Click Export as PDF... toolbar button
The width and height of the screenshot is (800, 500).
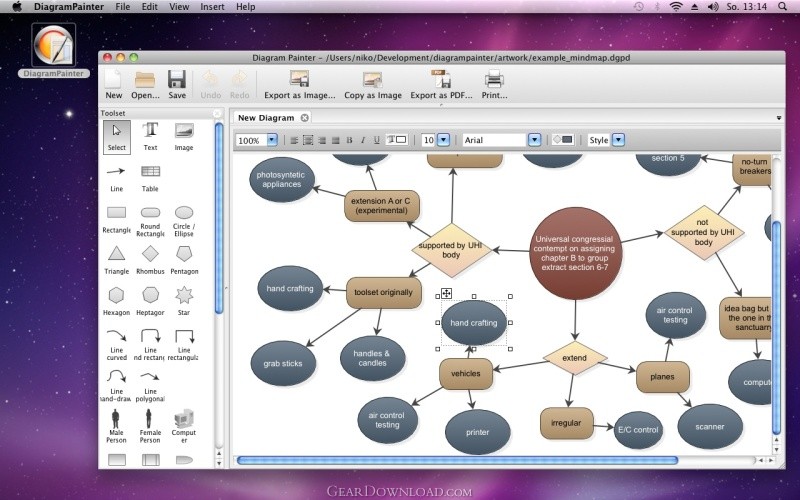tap(441, 85)
